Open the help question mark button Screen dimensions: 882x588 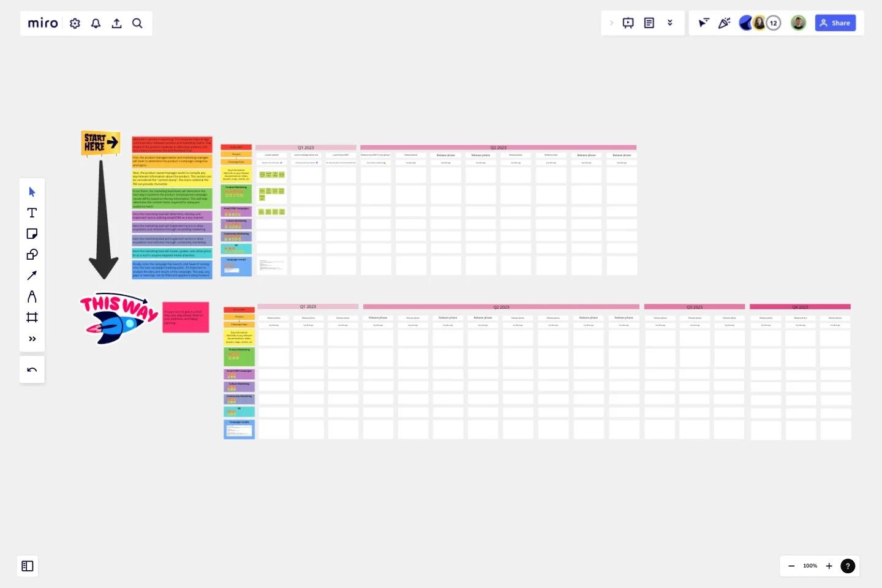(x=848, y=566)
